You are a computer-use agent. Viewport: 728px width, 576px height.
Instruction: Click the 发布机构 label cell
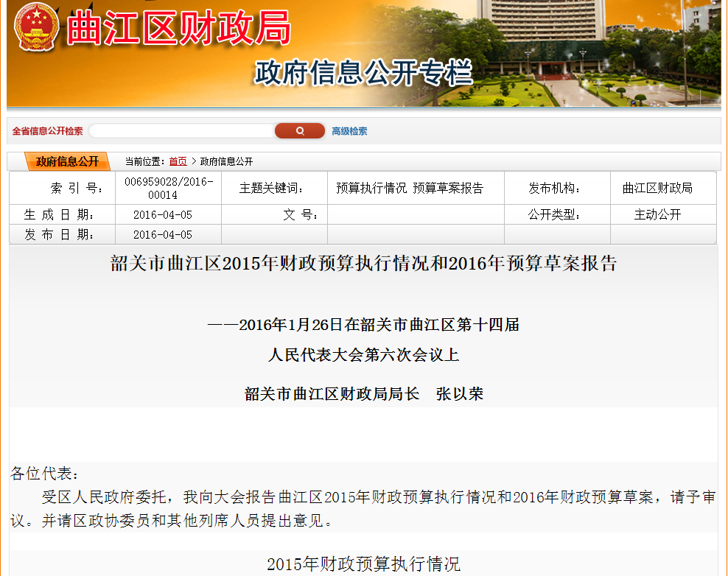(557, 188)
